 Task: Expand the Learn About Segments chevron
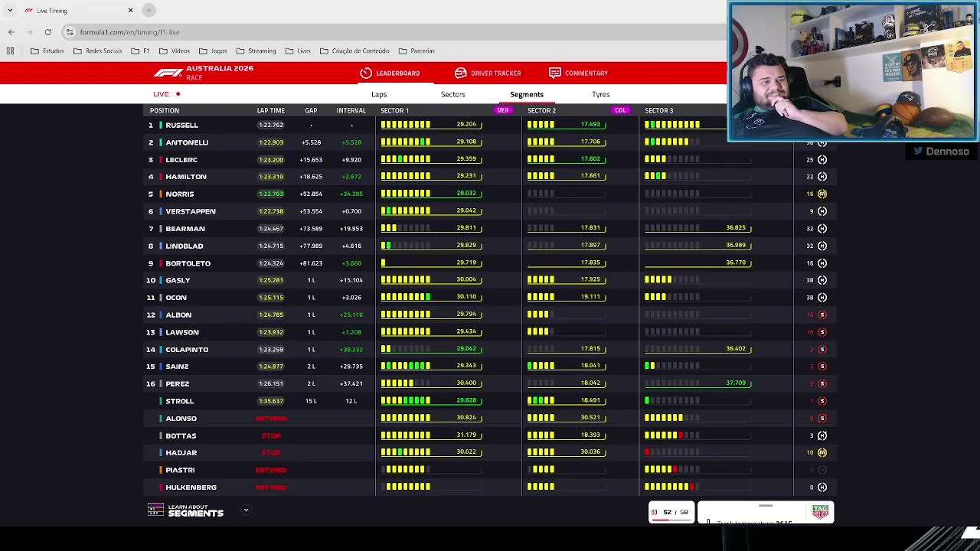pos(246,510)
